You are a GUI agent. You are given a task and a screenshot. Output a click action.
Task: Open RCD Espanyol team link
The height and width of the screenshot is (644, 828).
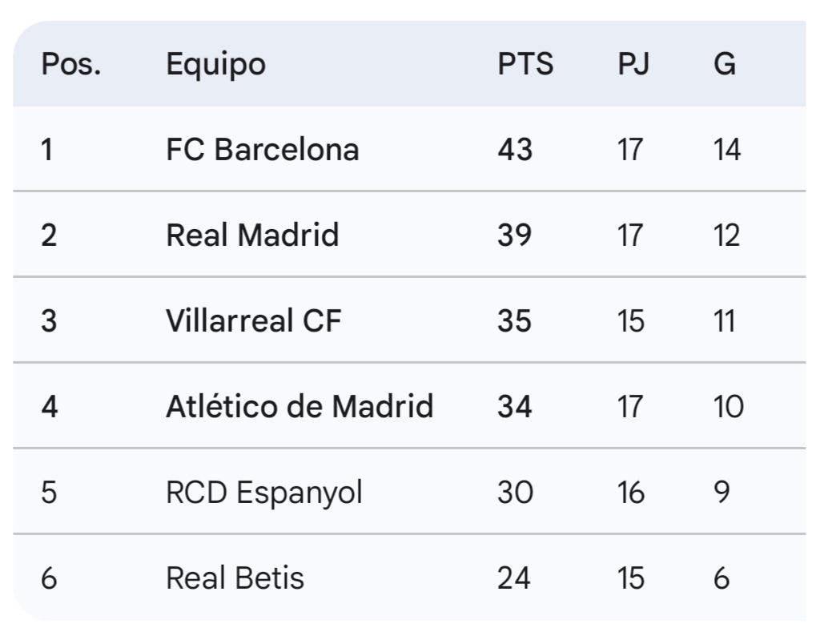[263, 492]
